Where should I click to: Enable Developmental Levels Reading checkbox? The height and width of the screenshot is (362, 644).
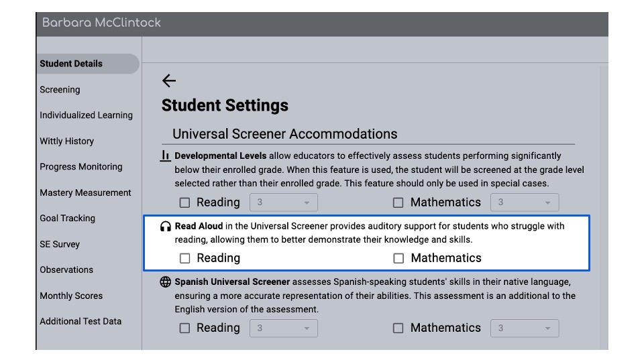(x=184, y=202)
